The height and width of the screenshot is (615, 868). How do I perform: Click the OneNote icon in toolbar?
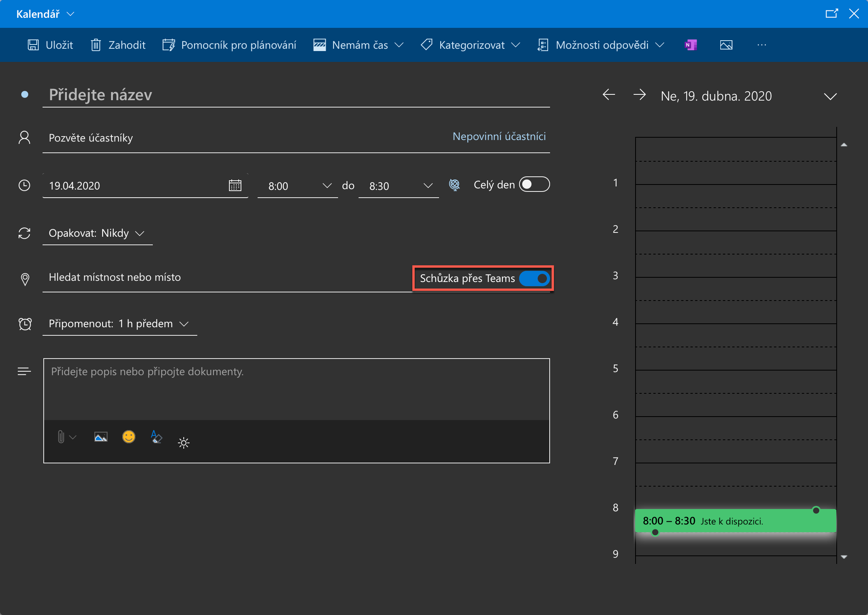pos(690,45)
